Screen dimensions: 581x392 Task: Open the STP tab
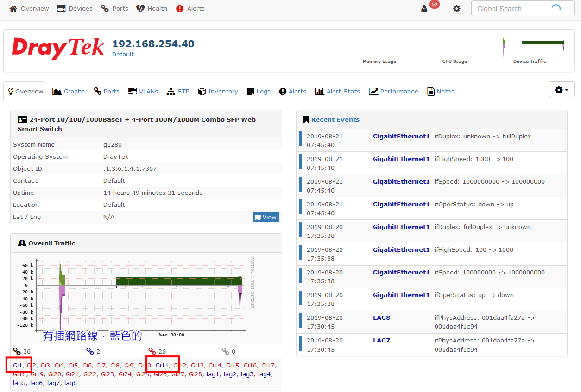[x=178, y=91]
